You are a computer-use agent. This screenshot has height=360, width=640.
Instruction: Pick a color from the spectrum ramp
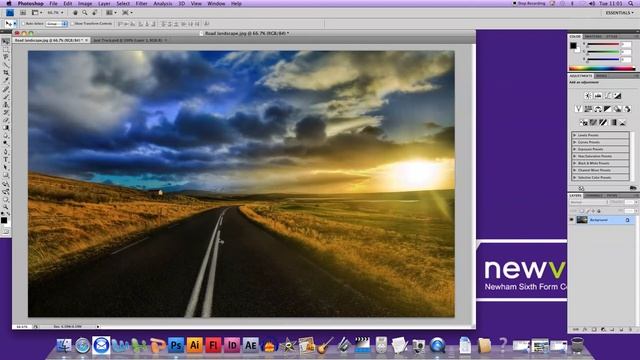602,68
